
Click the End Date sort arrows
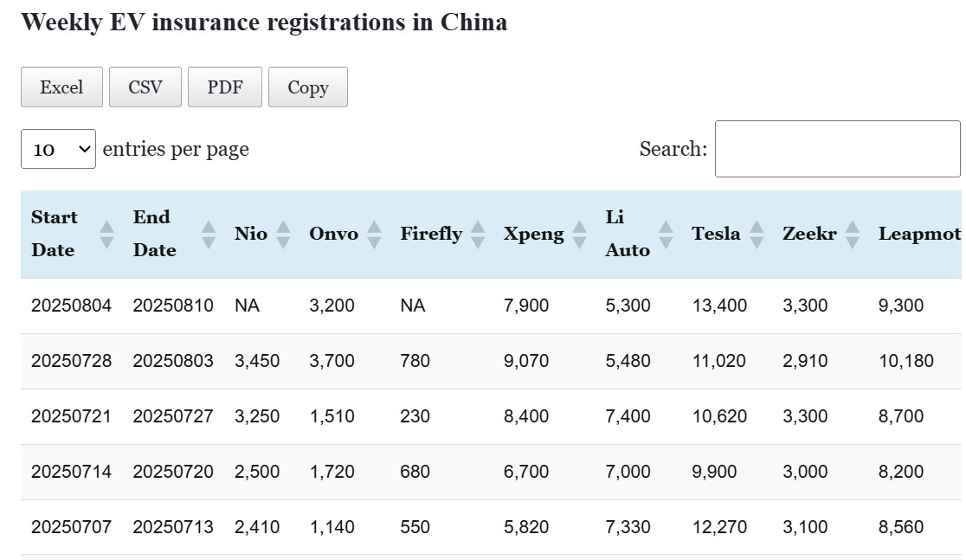(209, 234)
